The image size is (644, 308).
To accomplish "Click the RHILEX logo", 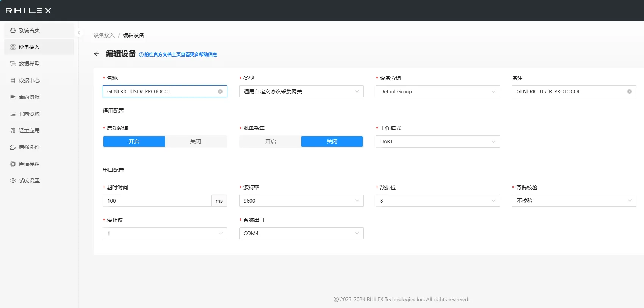I will tap(28, 11).
